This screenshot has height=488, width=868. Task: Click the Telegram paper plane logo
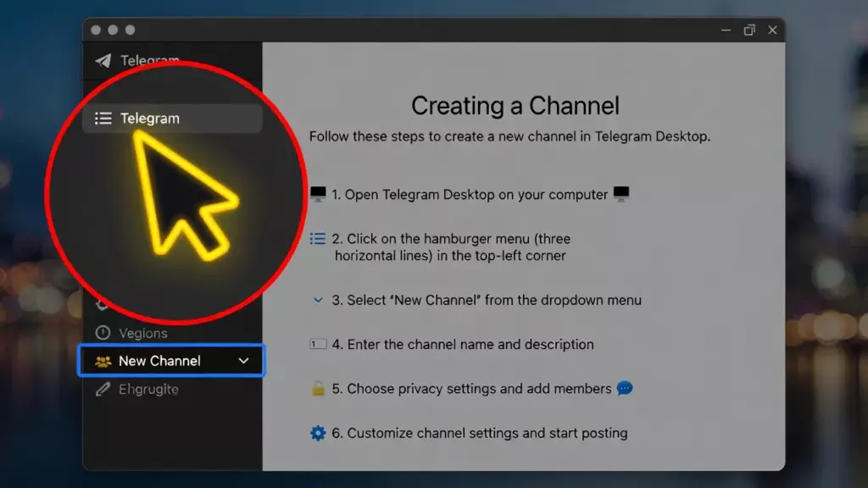point(103,61)
